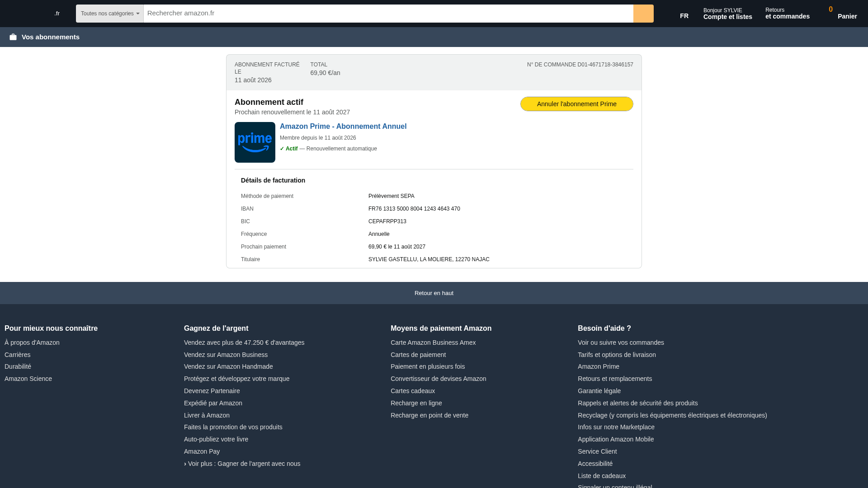
Task: Open Retours et remplacements link
Action: pos(615,379)
